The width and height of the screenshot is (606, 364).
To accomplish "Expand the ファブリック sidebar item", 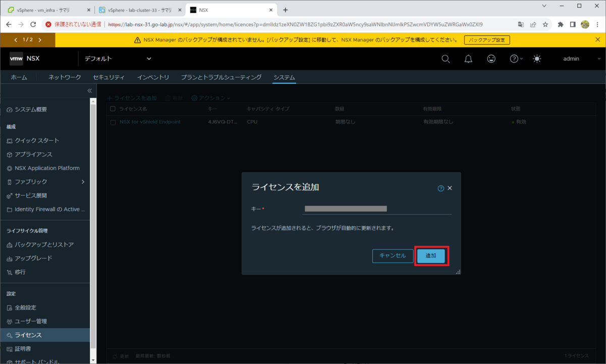I will tap(45, 182).
